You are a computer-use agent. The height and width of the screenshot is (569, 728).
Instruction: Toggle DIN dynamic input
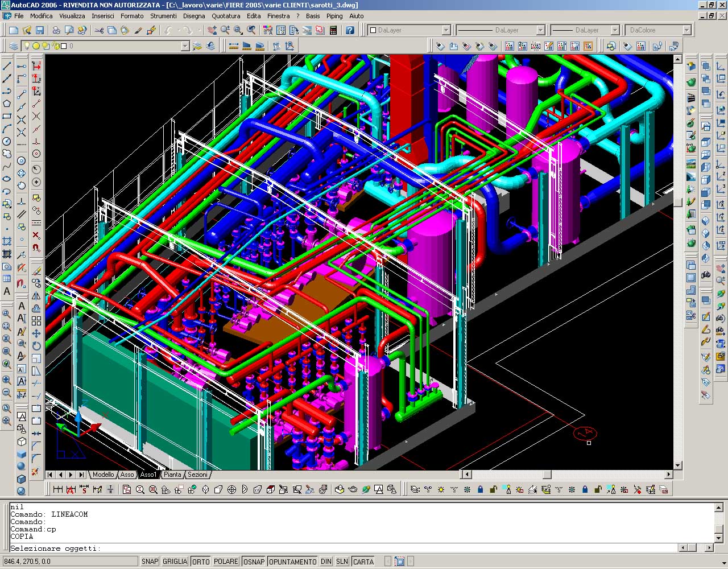[326, 562]
